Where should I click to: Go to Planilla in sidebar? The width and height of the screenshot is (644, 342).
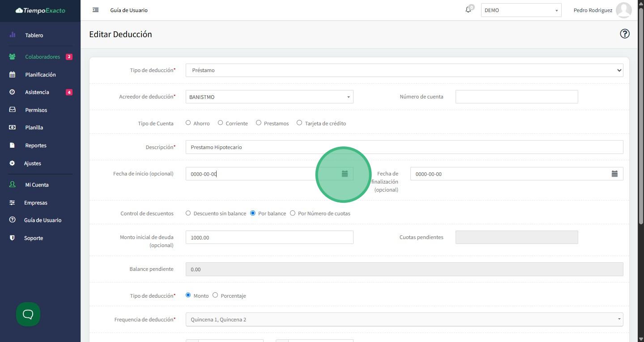[x=34, y=128]
